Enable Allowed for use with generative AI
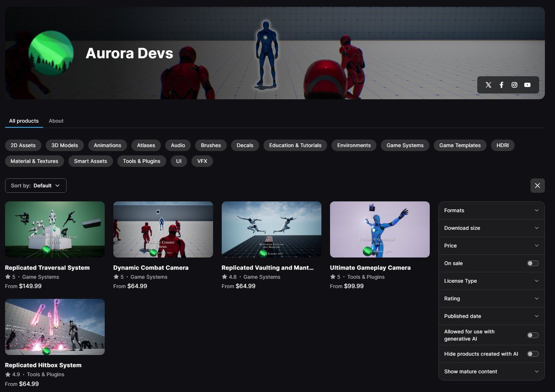Image resolution: width=555 pixels, height=392 pixels. (533, 335)
